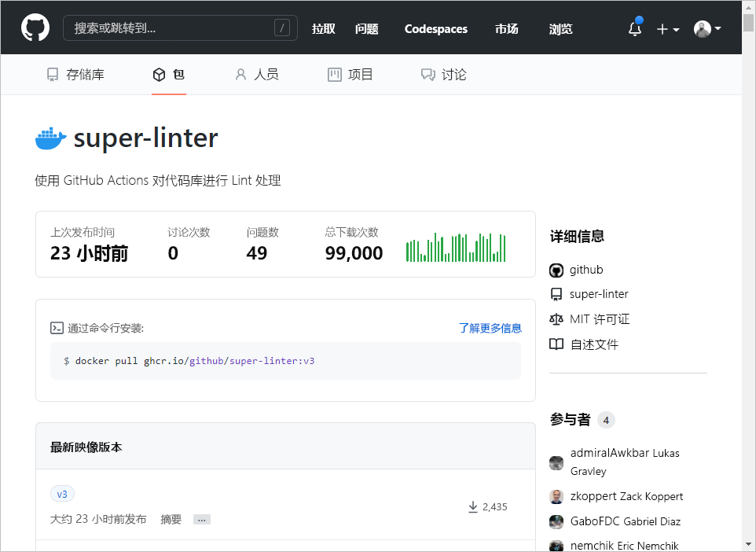Click the search input 搜索或跳转到
Screen dimensions: 756x552
point(179,28)
